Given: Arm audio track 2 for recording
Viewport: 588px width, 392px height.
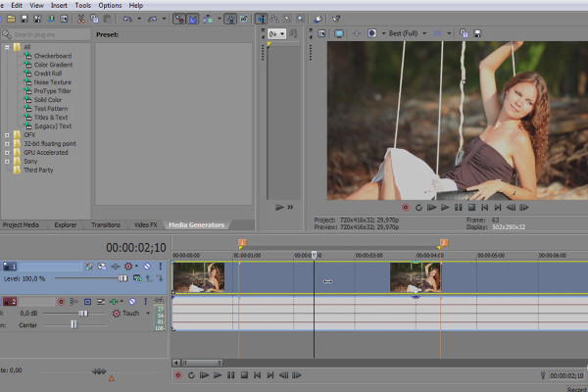Looking at the screenshot, I should tap(61, 302).
